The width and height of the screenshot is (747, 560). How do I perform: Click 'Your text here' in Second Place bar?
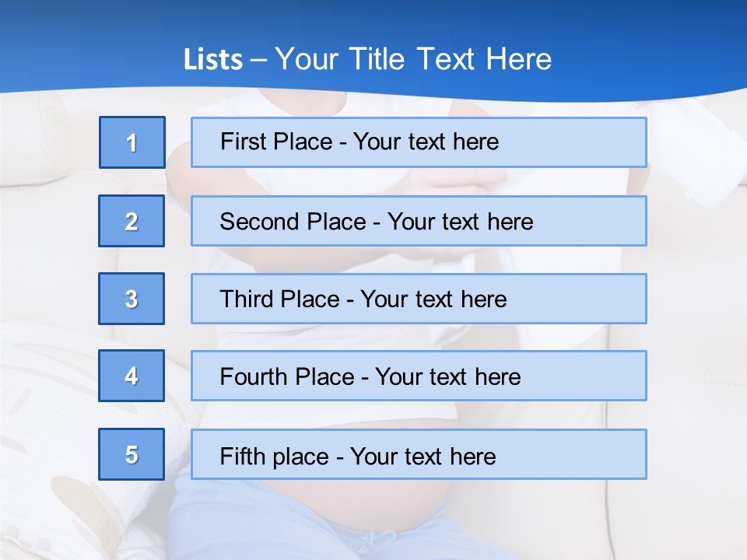(460, 222)
